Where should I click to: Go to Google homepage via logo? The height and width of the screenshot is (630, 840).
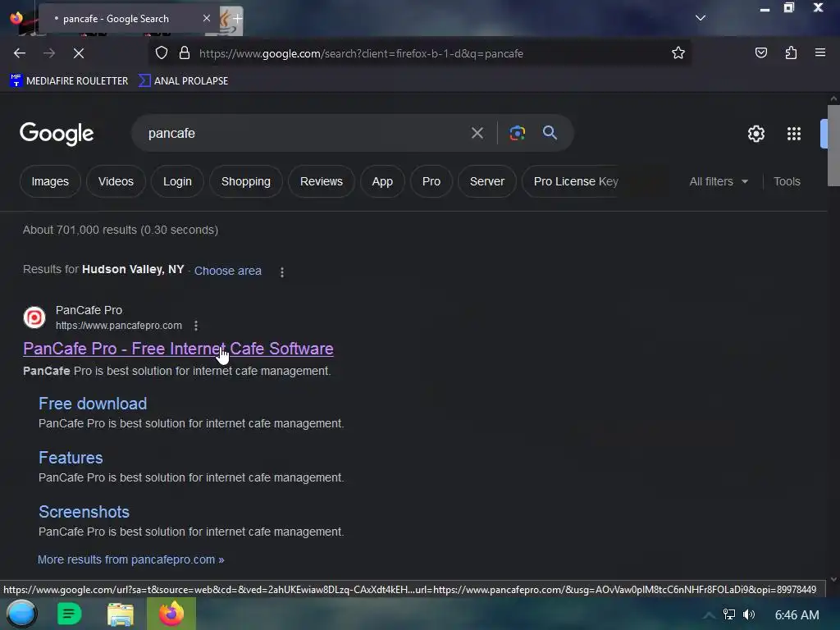(57, 134)
